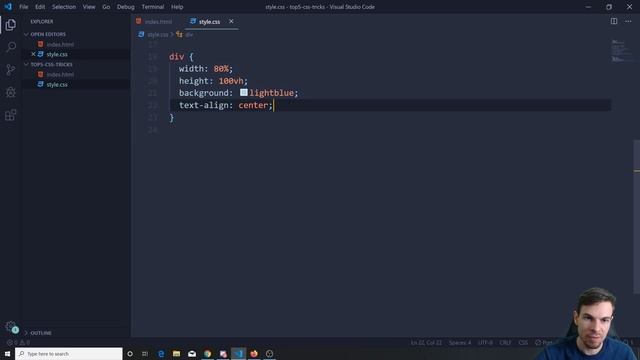This screenshot has height=360, width=640.
Task: Click the div symbol in the breadcrumb
Action: click(189, 35)
